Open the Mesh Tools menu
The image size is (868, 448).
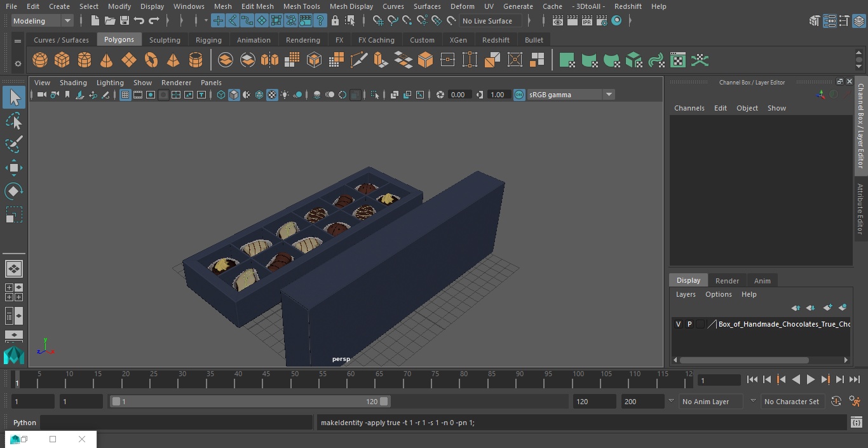(301, 6)
